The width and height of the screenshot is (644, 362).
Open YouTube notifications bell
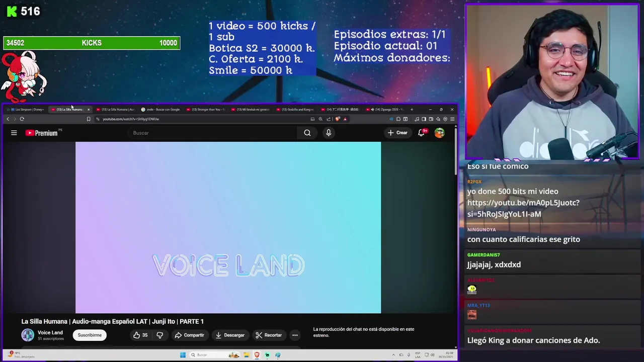pyautogui.click(x=422, y=133)
